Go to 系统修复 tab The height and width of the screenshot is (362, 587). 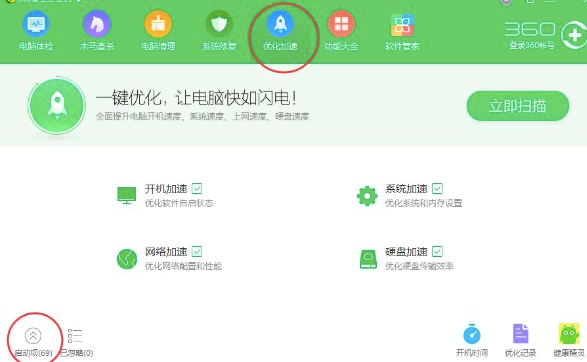[219, 31]
